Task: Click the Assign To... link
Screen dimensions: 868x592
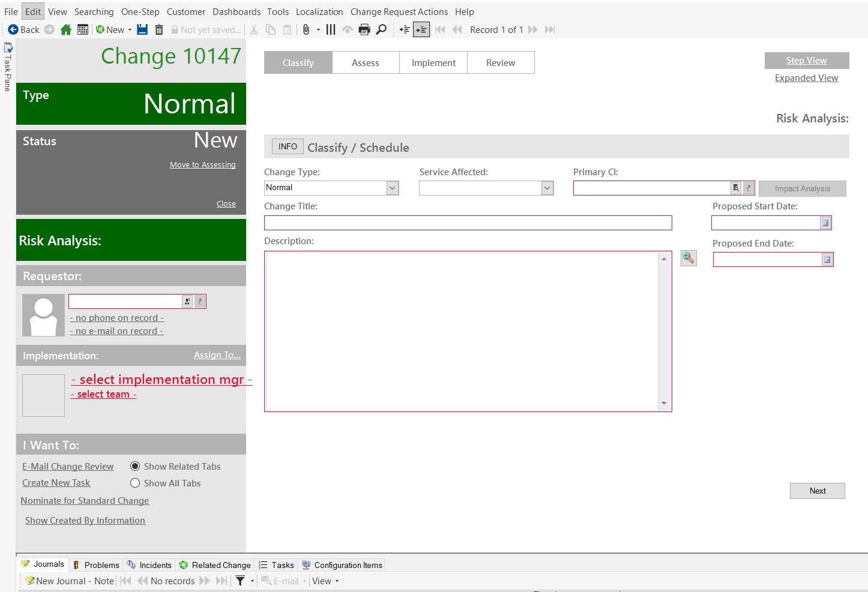Action: tap(217, 355)
